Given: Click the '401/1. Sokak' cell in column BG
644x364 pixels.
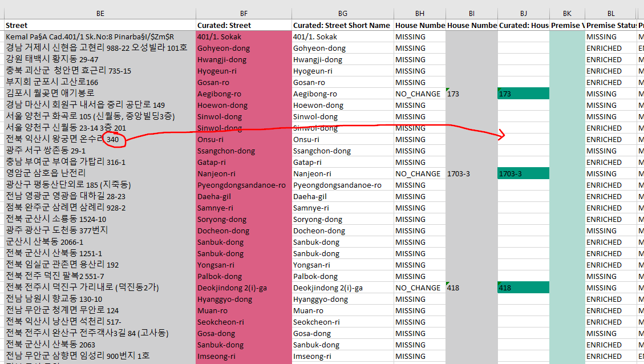Looking at the screenshot, I should pos(342,37).
